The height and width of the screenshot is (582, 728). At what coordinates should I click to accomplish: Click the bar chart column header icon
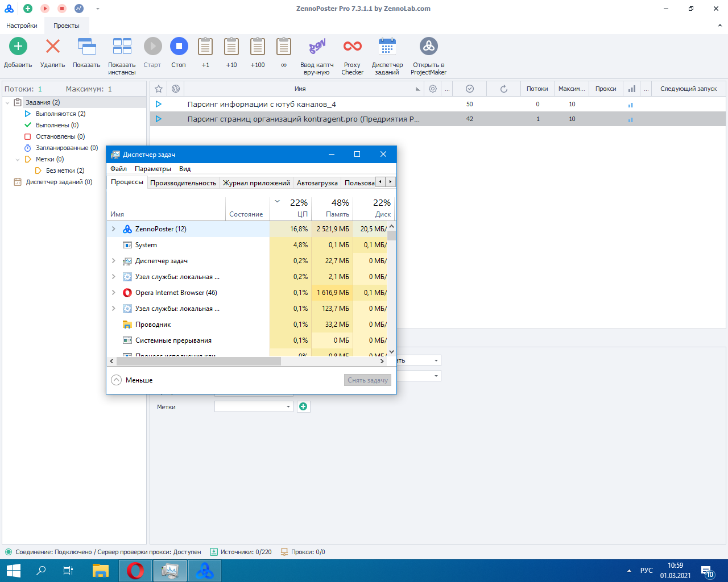tap(632, 89)
